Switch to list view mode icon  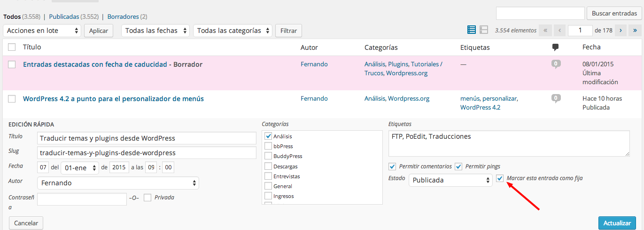472,30
